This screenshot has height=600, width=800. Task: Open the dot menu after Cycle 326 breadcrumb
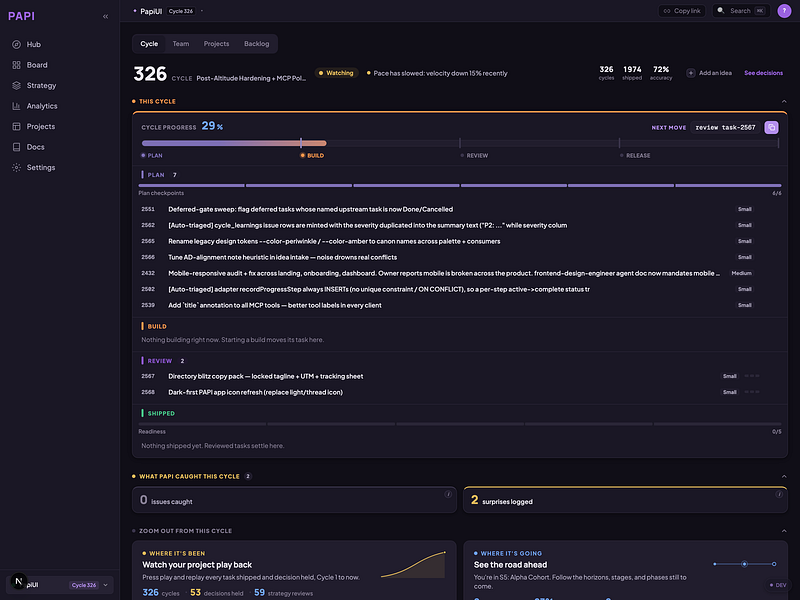pos(202,11)
